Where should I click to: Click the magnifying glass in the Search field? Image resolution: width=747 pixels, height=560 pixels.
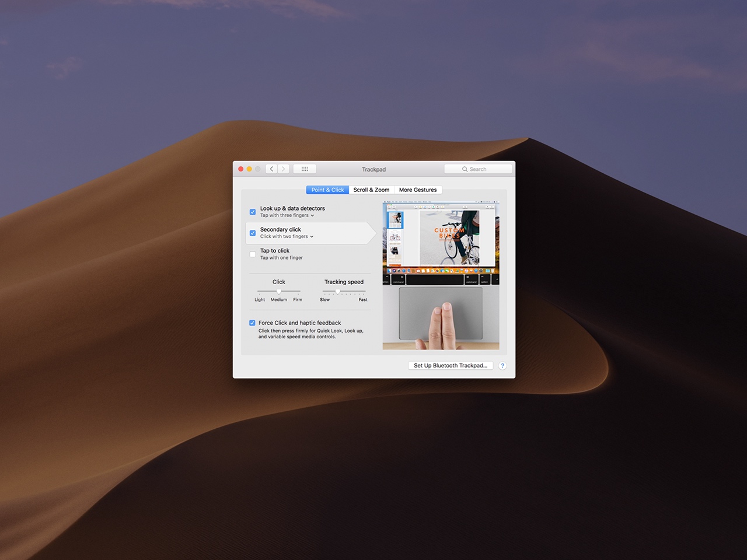(465, 169)
